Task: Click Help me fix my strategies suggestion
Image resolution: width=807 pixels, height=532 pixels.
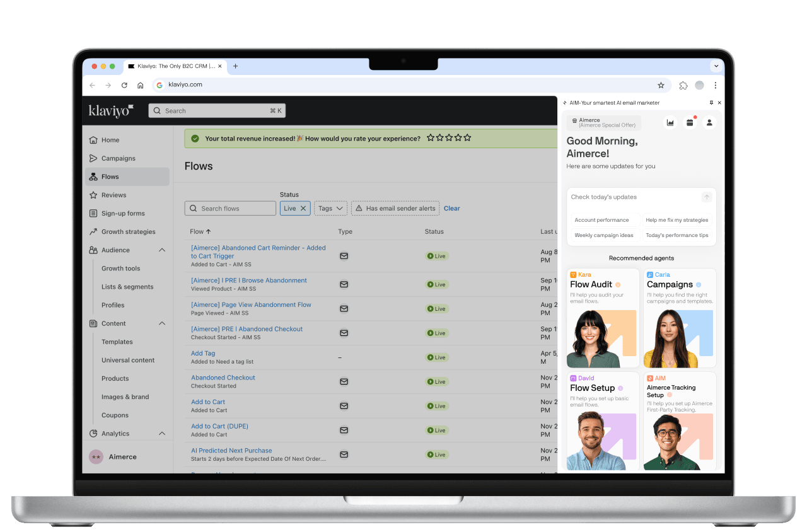Action: point(677,220)
